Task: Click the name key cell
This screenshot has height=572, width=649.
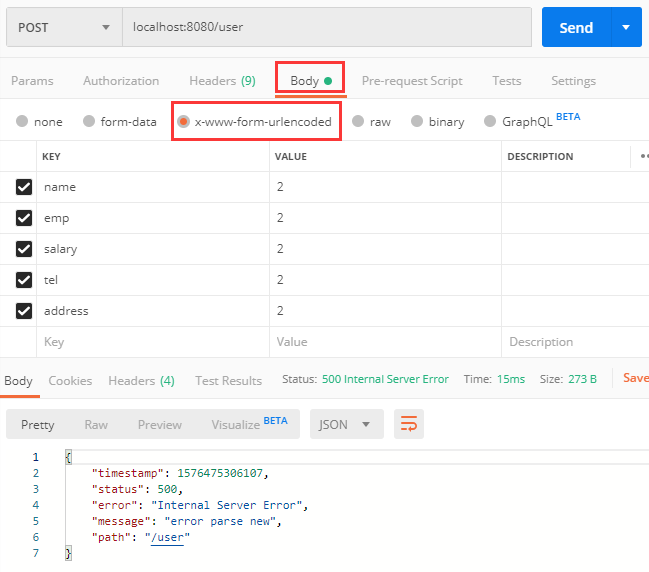Action: 153,187
